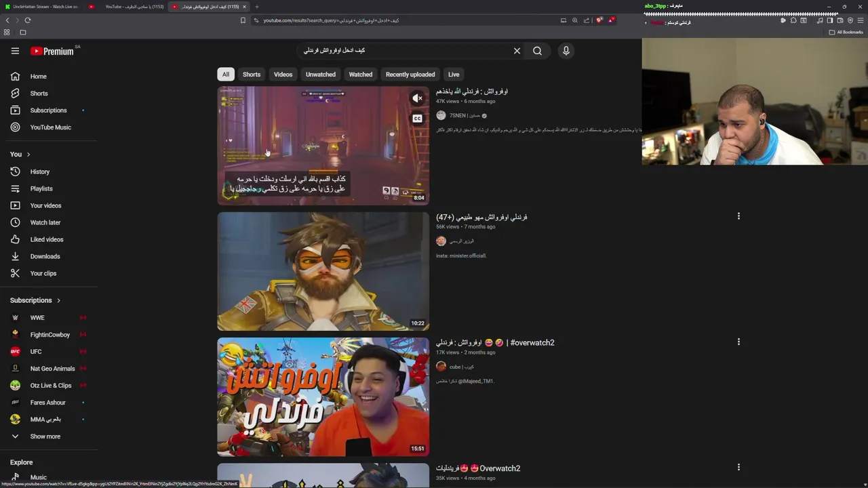The image size is (868, 488).
Task: Open more options for the Overwatch2 35K video
Action: pos(738,467)
